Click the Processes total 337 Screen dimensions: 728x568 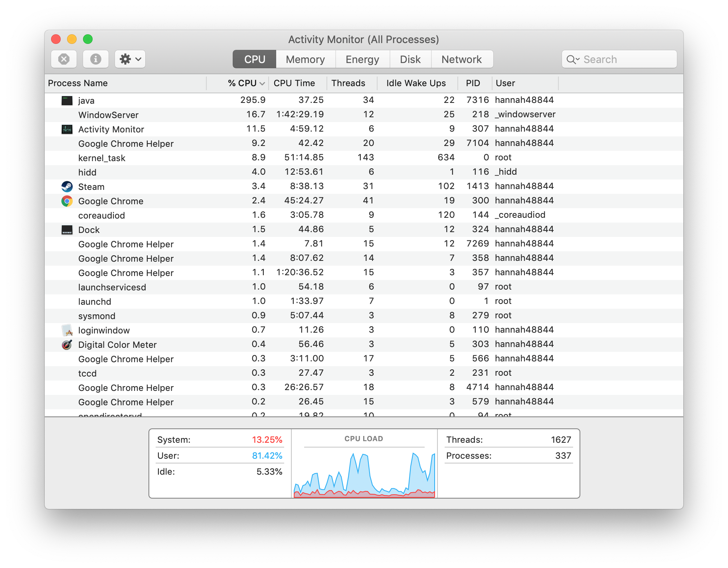pyautogui.click(x=563, y=456)
